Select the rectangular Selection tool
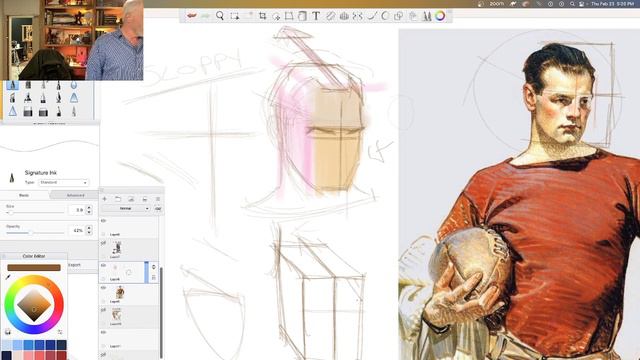The width and height of the screenshot is (640, 360). tap(234, 16)
